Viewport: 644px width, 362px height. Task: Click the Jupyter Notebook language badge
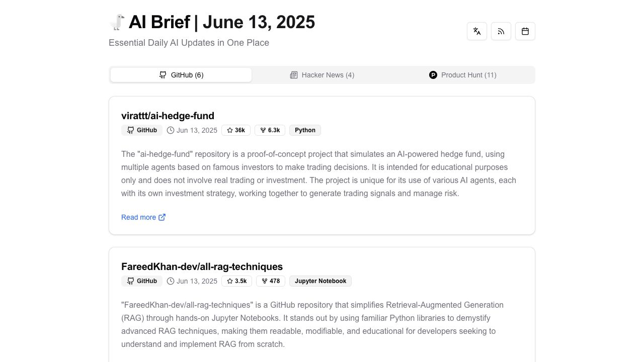pos(320,281)
